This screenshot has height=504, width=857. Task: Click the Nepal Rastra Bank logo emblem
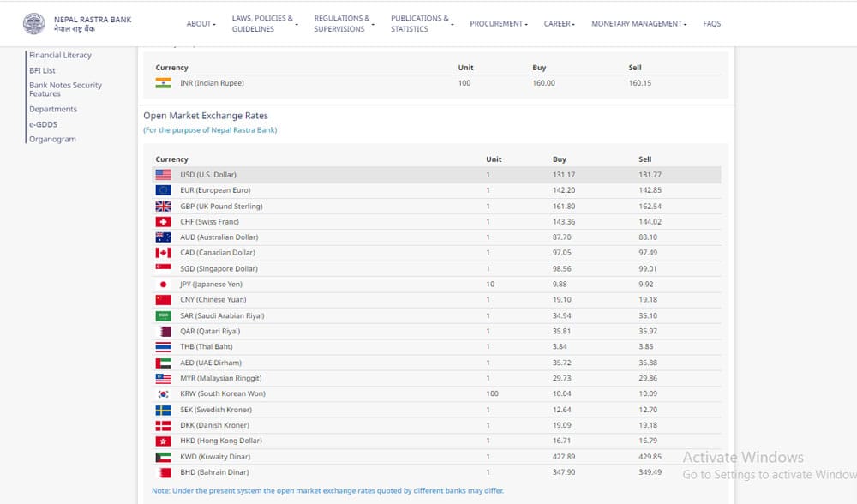(34, 23)
